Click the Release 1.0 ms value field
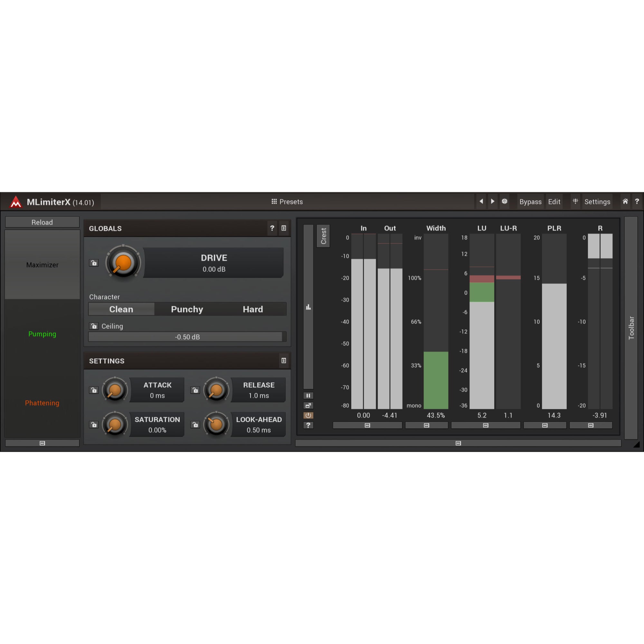 (259, 390)
